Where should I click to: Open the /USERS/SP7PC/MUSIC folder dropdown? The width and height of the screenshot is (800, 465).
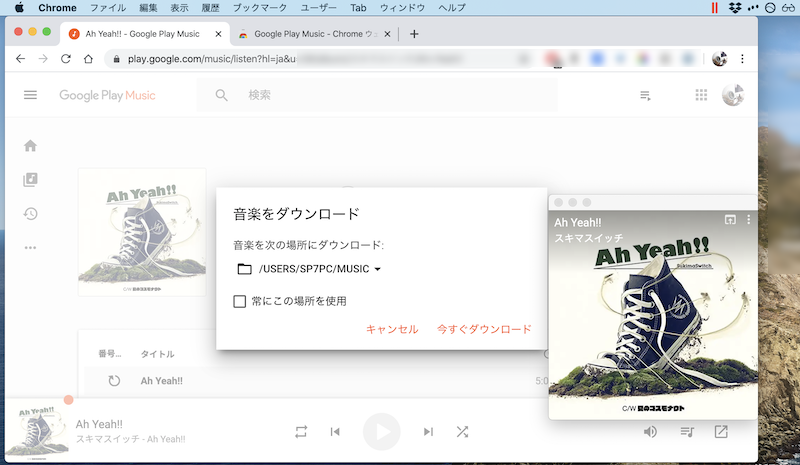(310, 269)
